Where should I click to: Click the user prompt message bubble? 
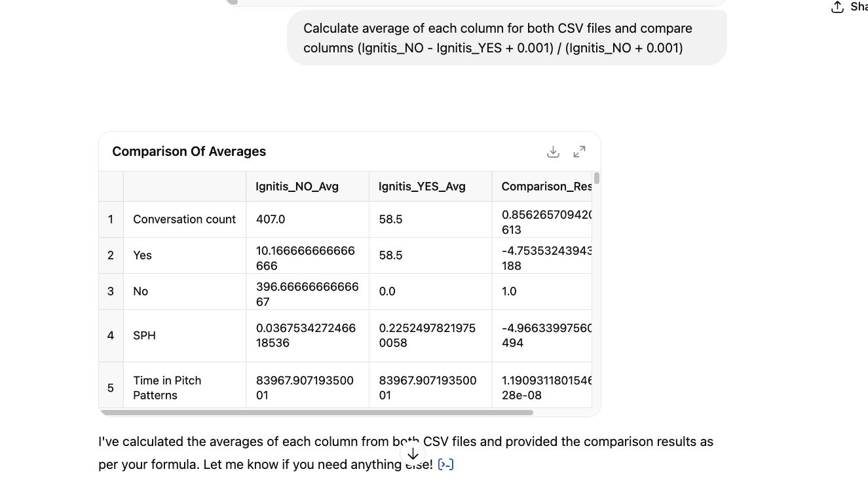tap(507, 38)
